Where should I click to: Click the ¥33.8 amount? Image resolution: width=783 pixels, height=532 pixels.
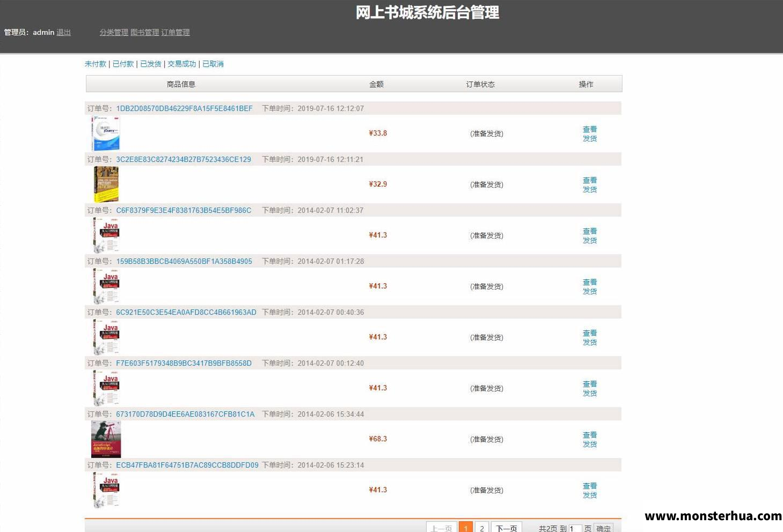378,133
